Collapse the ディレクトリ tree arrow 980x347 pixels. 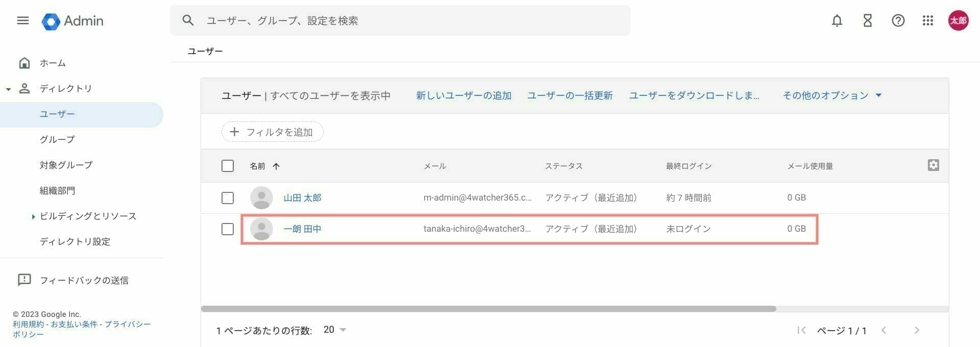click(x=8, y=89)
